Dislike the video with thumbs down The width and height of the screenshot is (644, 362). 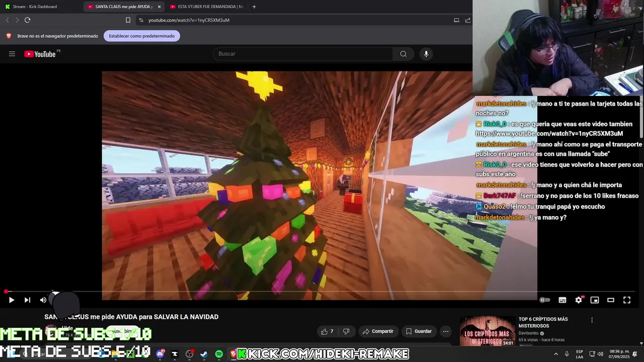click(346, 331)
